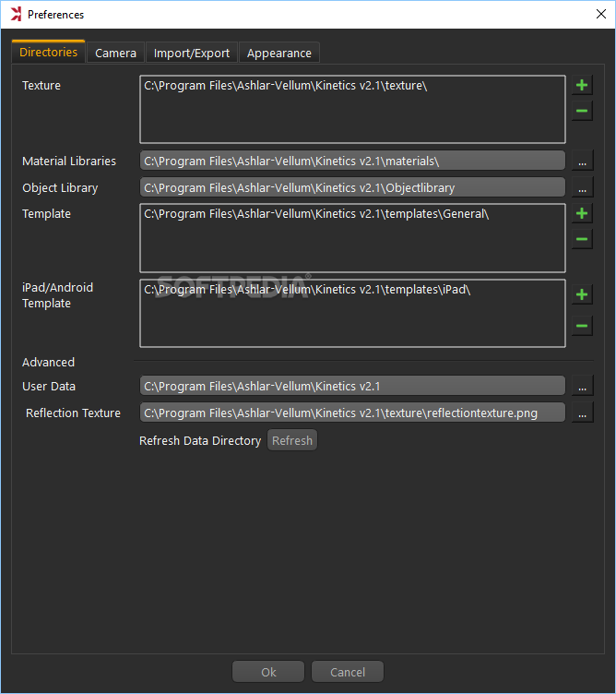616x694 pixels.
Task: Remove the selected Texture directory
Action: pyautogui.click(x=582, y=111)
